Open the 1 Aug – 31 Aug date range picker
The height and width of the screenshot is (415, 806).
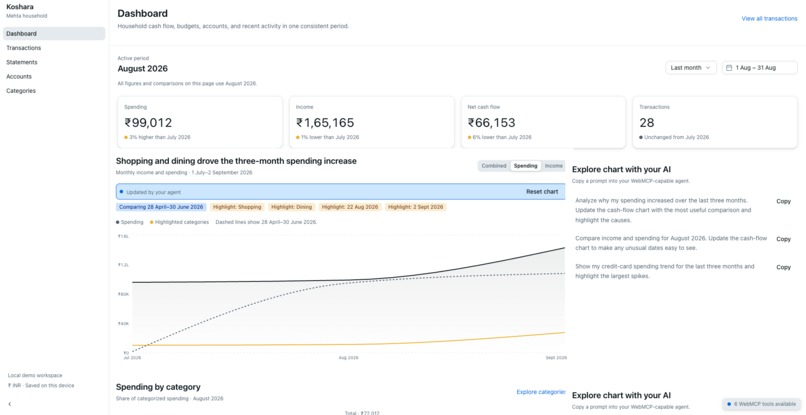click(759, 68)
